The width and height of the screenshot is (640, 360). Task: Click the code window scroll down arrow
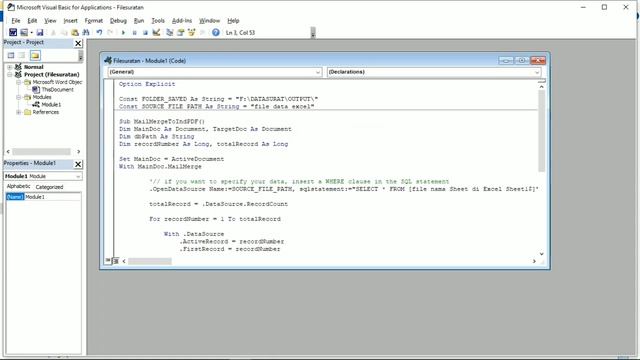(x=541, y=254)
